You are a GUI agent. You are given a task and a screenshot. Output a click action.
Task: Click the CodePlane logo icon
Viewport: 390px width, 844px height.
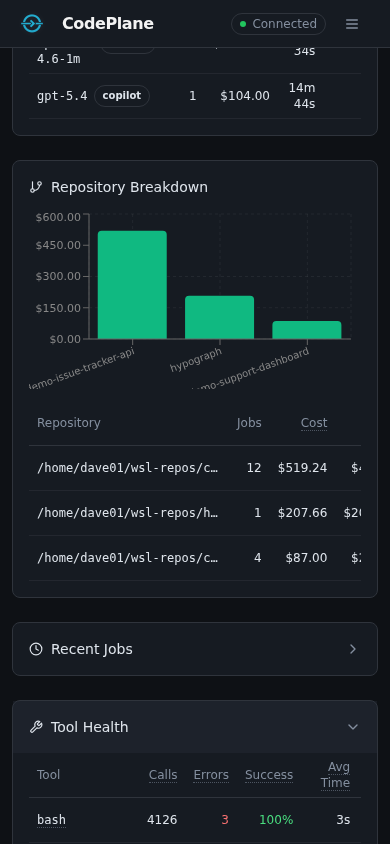click(32, 24)
